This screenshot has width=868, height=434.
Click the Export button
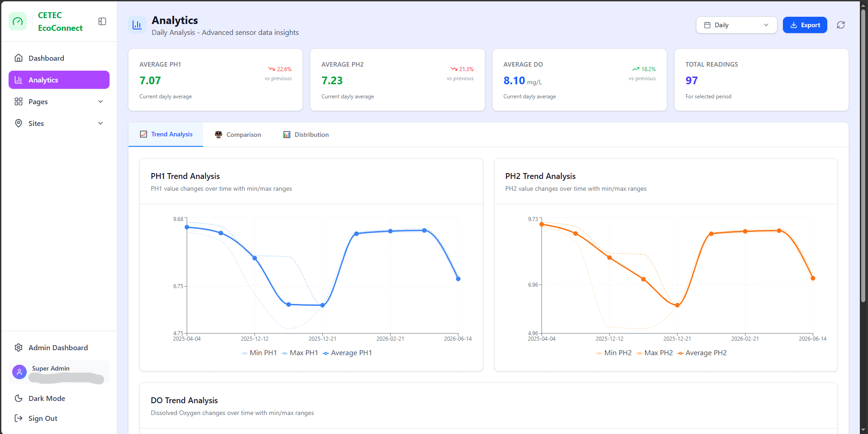(805, 25)
